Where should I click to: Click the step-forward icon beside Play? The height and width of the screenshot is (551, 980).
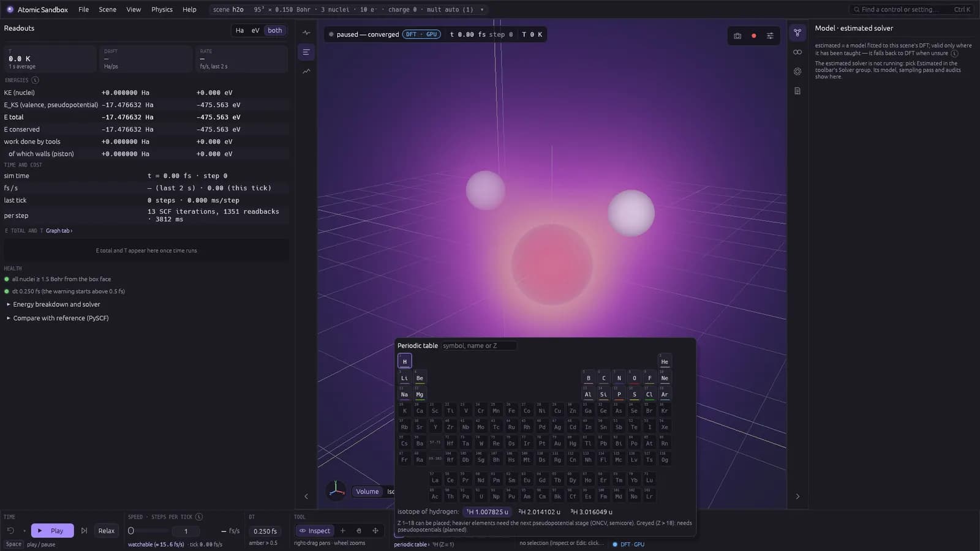click(x=85, y=531)
